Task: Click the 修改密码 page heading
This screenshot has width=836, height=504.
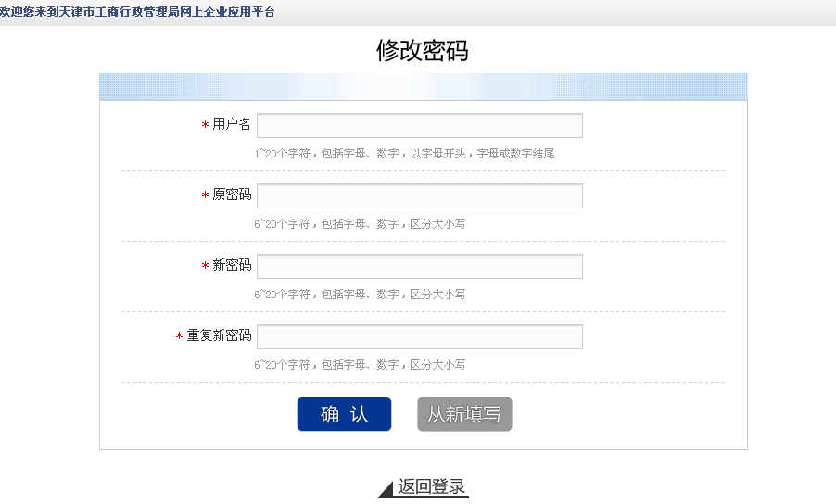Action: [x=422, y=50]
